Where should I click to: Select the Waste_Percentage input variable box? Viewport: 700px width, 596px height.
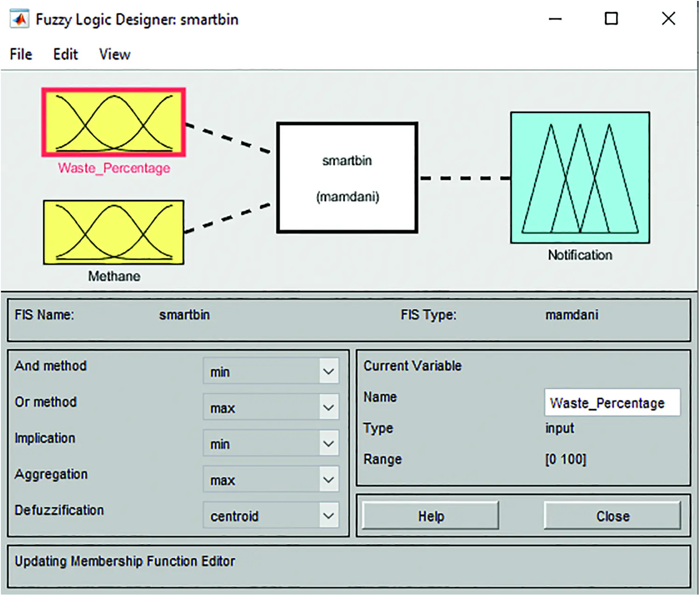click(114, 122)
